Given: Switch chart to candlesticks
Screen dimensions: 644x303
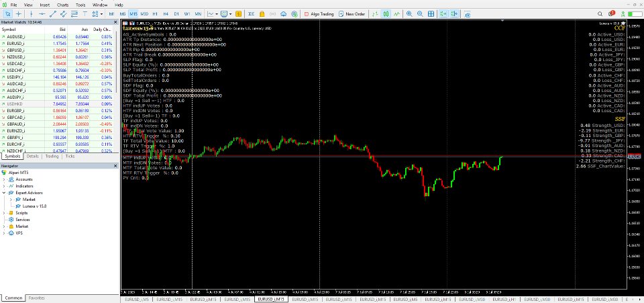Looking at the screenshot, I should [x=386, y=13].
